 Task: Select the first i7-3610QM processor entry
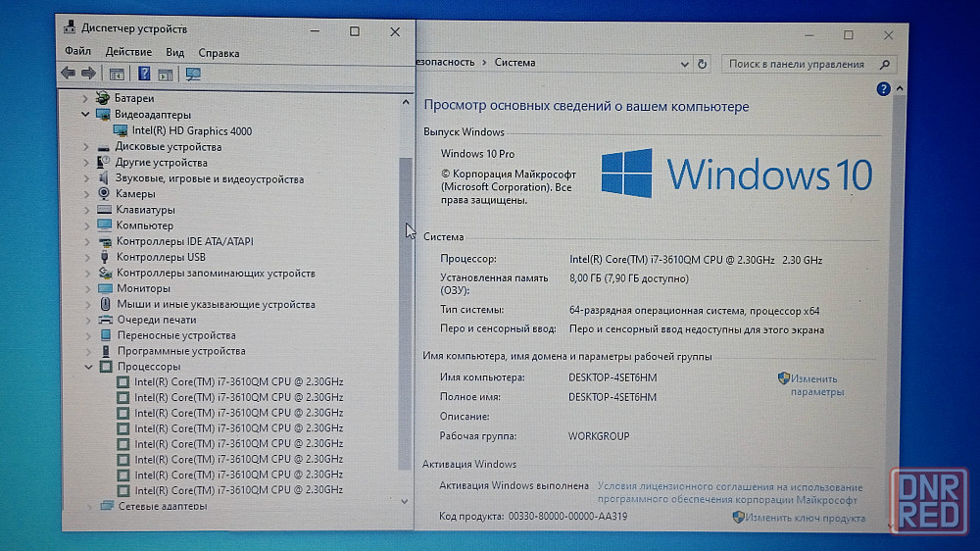coord(239,381)
